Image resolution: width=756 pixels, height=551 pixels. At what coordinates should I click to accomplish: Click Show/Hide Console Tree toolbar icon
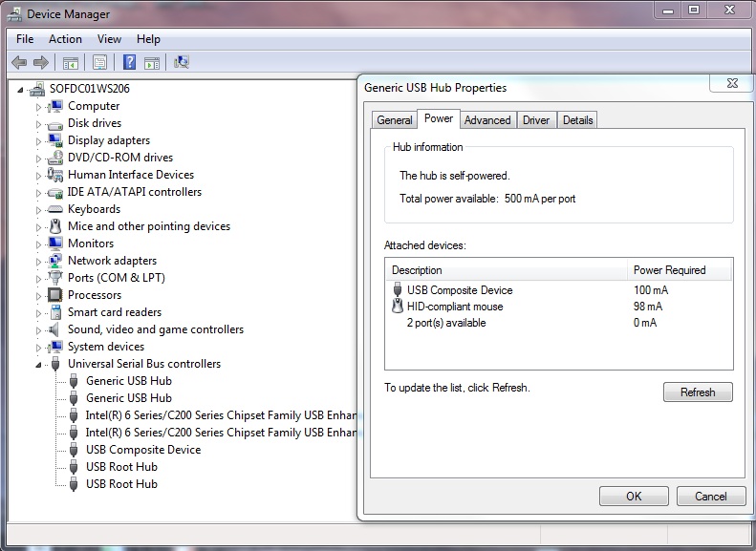70,63
